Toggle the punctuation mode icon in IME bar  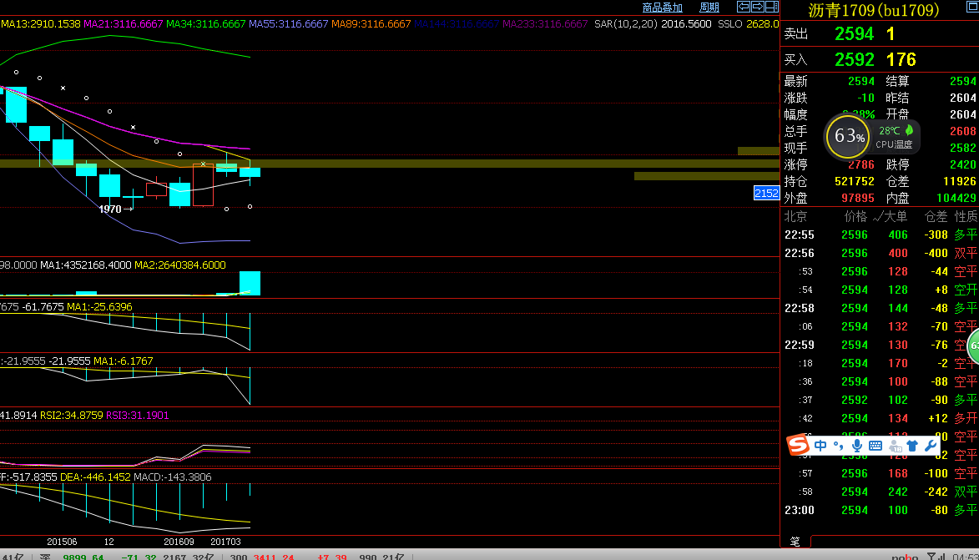pos(839,445)
